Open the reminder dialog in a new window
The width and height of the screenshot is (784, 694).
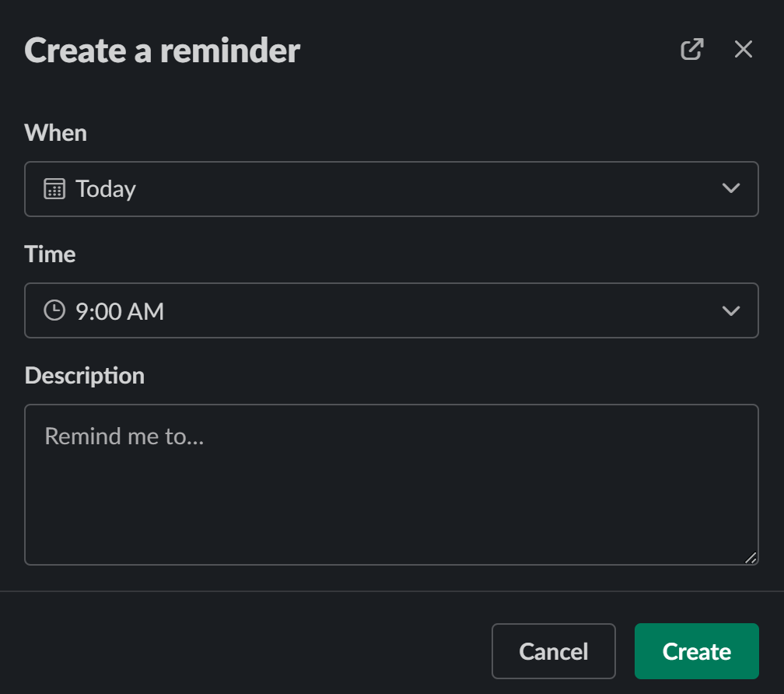[x=691, y=50]
